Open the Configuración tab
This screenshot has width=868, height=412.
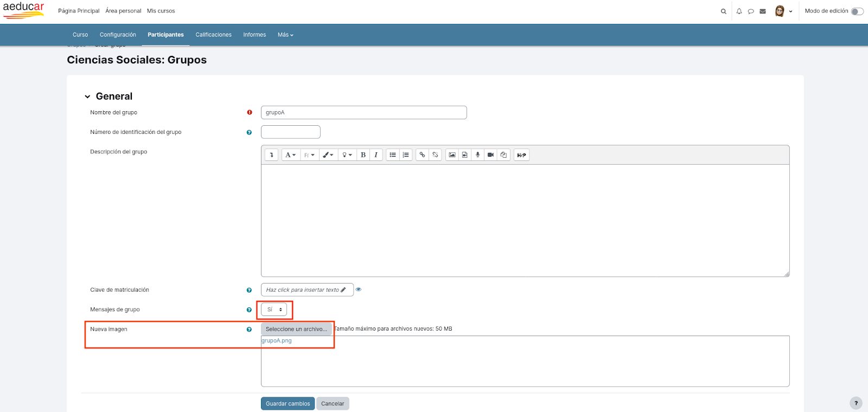[118, 35]
